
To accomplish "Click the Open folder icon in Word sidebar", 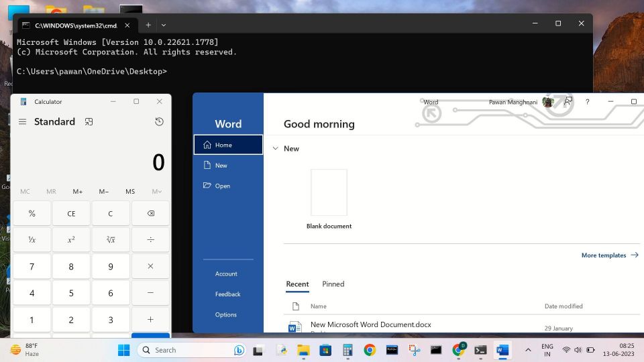I will click(x=207, y=186).
